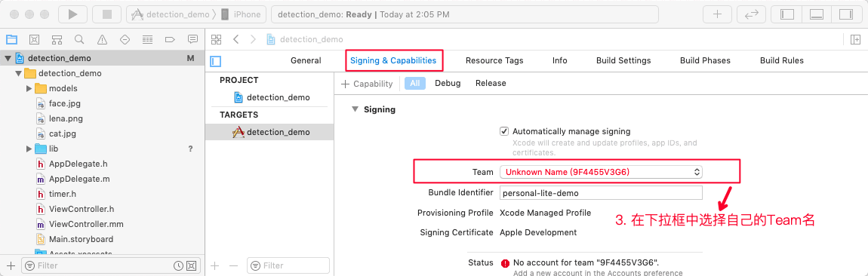Toggle the bottom debug area
The height and width of the screenshot is (276, 868).
pyautogui.click(x=817, y=14)
